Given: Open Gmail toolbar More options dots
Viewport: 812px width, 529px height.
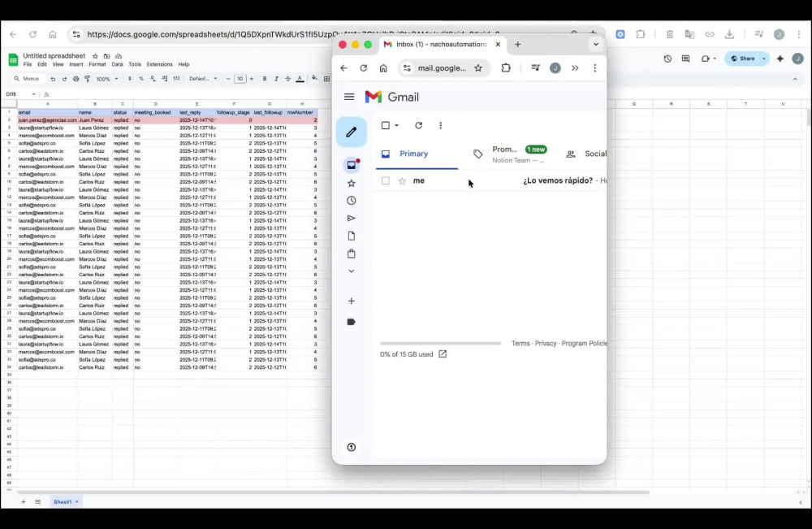Looking at the screenshot, I should click(441, 125).
